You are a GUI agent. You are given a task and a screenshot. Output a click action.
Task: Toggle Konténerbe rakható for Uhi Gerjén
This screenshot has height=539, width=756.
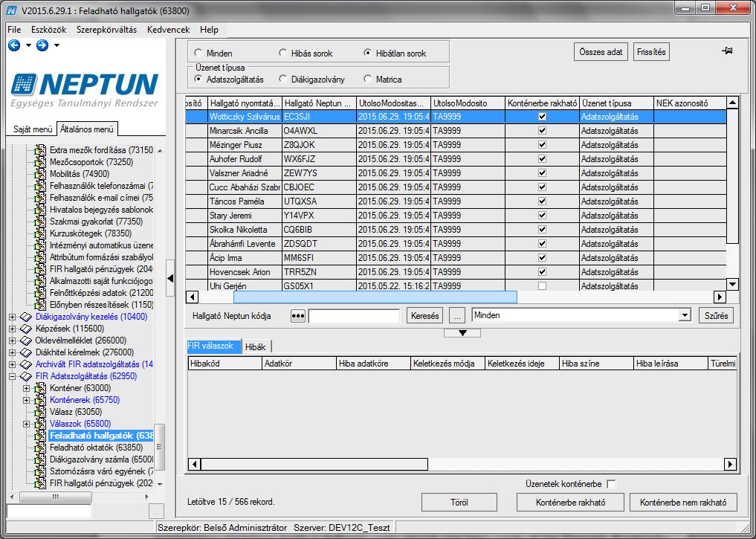(x=543, y=286)
